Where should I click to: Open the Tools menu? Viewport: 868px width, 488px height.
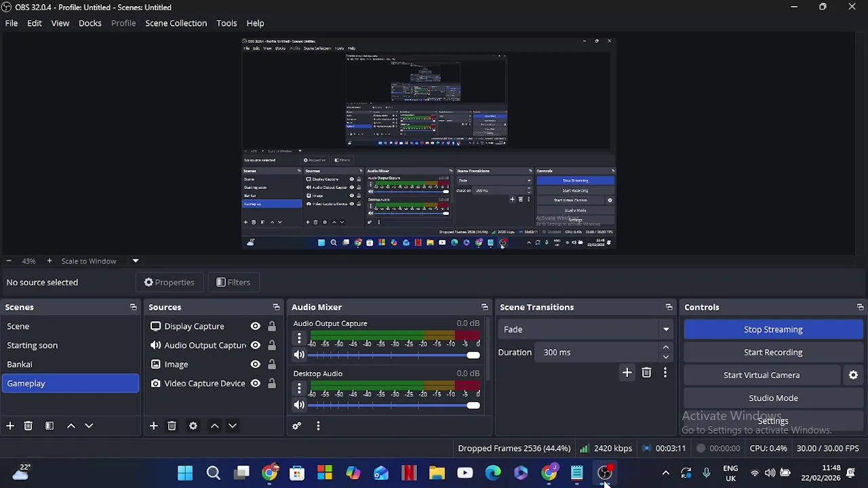tap(226, 23)
